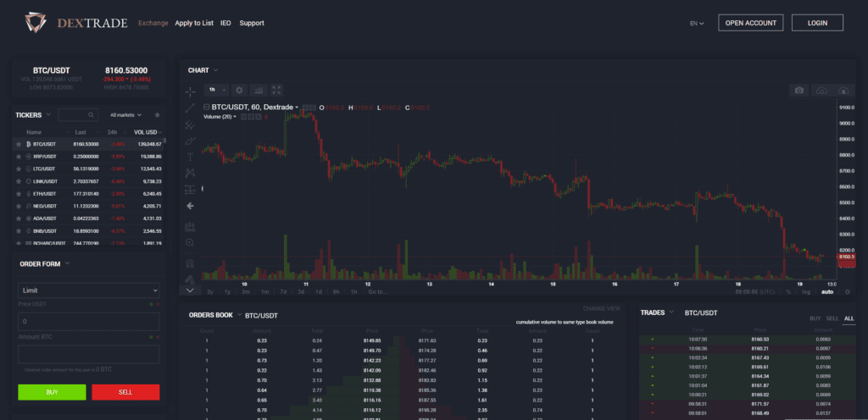Toggle percent scale on chart
The width and height of the screenshot is (868, 420).
tap(787, 291)
